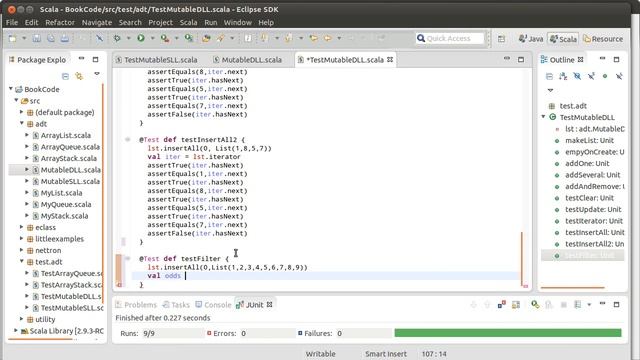Viewport: 640px width, 360px height.
Task: Collapse all in Outline view toolbar
Action: 549,76
